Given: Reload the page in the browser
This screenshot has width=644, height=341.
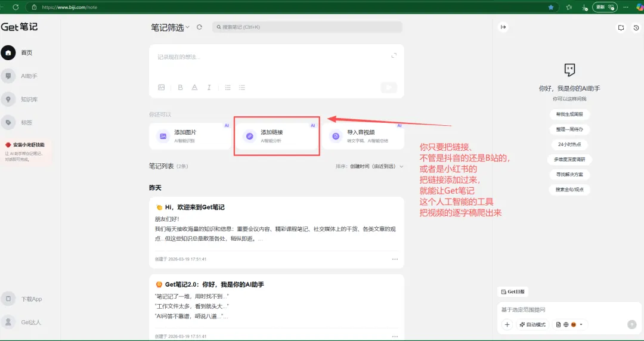Looking at the screenshot, I should (x=16, y=7).
